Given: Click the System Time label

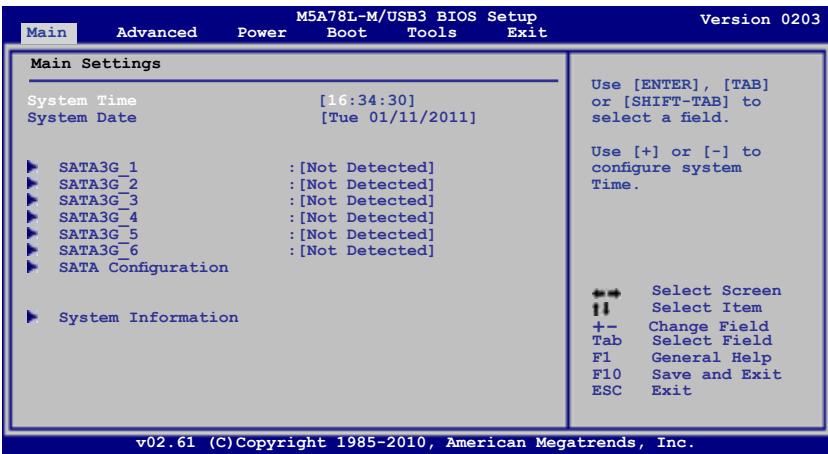Looking at the screenshot, I should point(82,100).
